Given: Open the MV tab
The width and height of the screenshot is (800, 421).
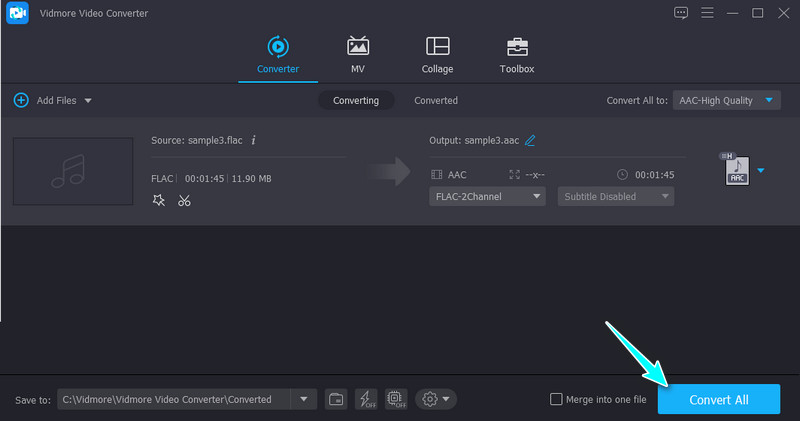Looking at the screenshot, I should [357, 54].
